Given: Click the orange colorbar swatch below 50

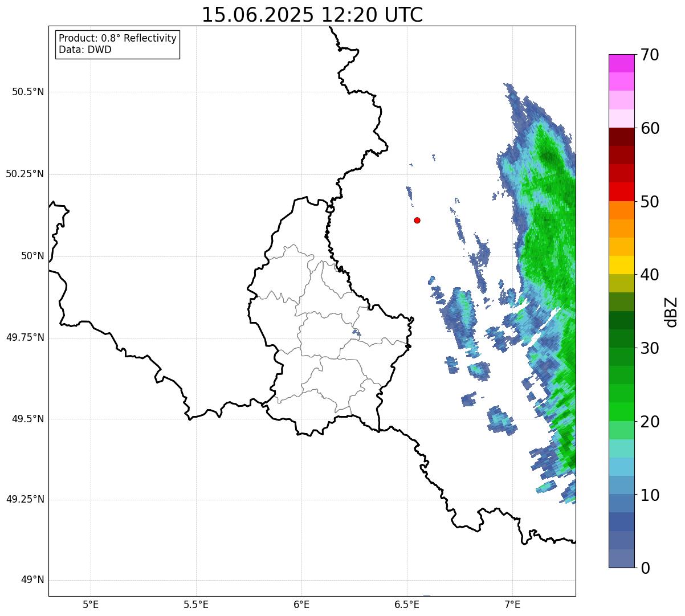Looking at the screenshot, I should click(x=621, y=210).
